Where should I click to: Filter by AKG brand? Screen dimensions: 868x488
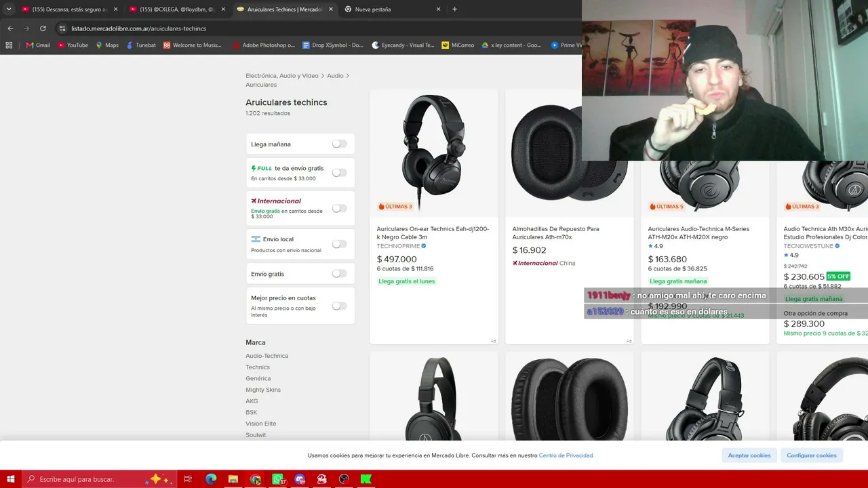252,401
